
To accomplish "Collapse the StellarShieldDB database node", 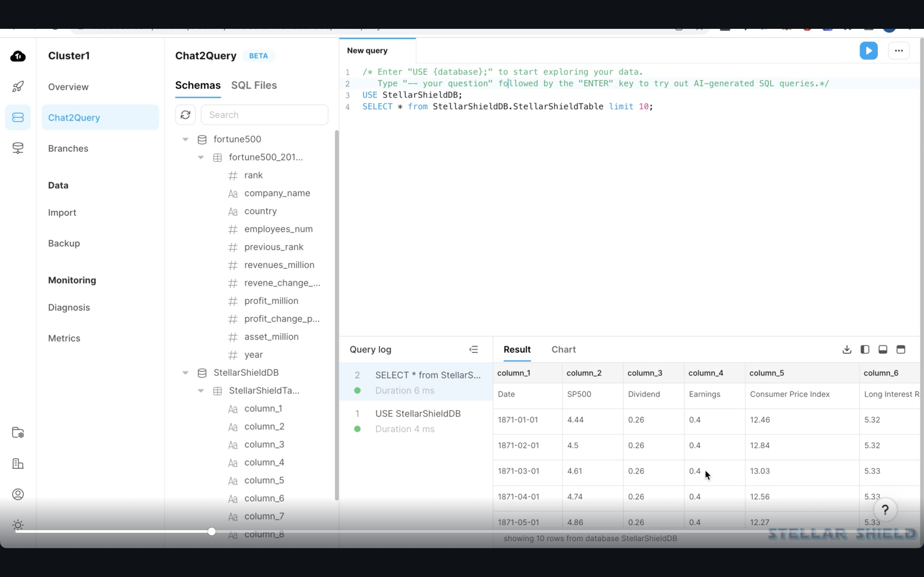I will 185,372.
